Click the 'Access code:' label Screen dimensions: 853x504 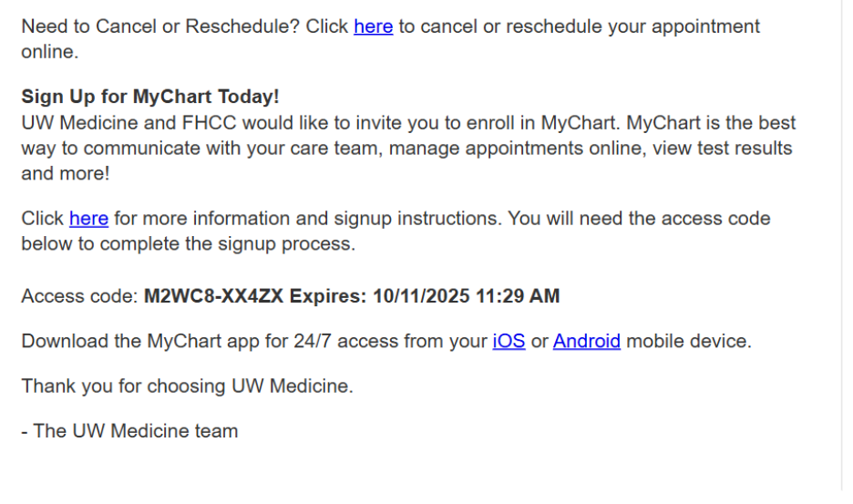click(79, 296)
